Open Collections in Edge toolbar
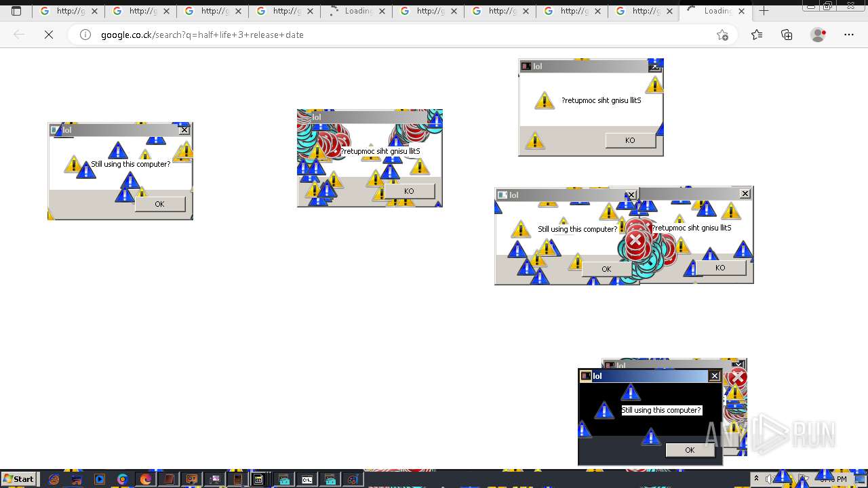The image size is (868, 488). (787, 35)
